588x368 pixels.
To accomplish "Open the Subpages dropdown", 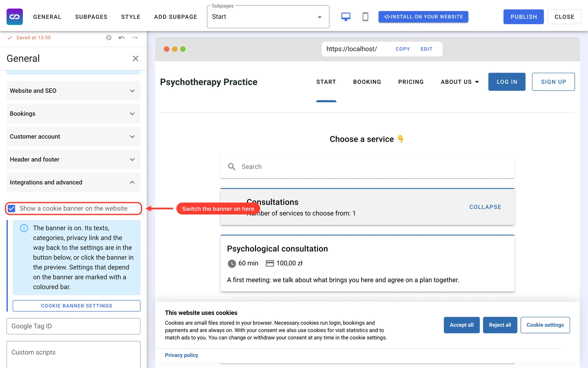I will coord(268,17).
